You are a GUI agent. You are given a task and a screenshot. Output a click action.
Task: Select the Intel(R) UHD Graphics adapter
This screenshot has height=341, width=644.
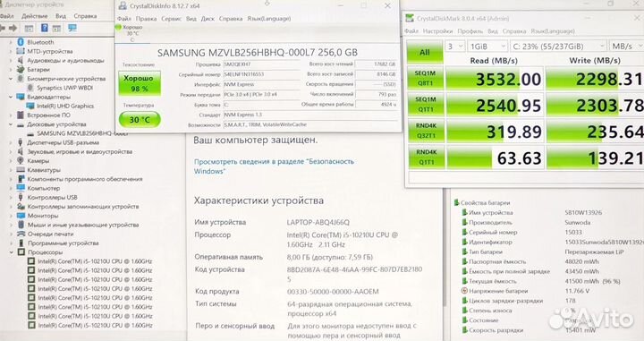pos(65,106)
